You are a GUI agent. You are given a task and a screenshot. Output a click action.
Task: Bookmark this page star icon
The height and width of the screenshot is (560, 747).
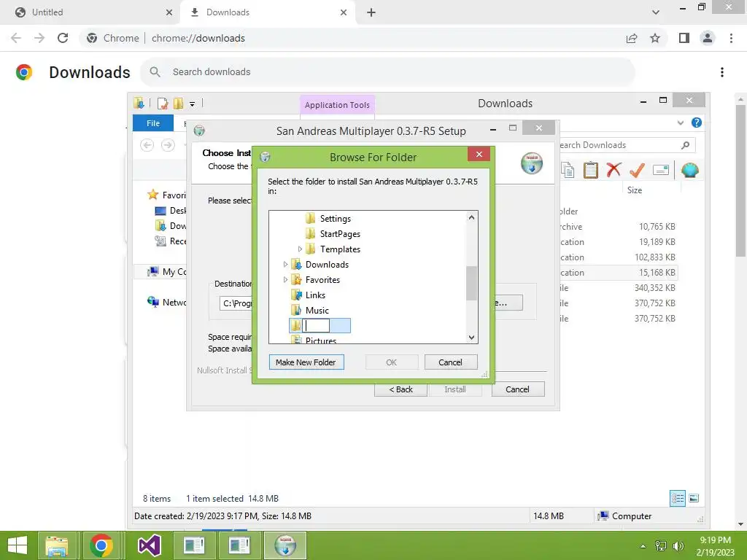655,38
